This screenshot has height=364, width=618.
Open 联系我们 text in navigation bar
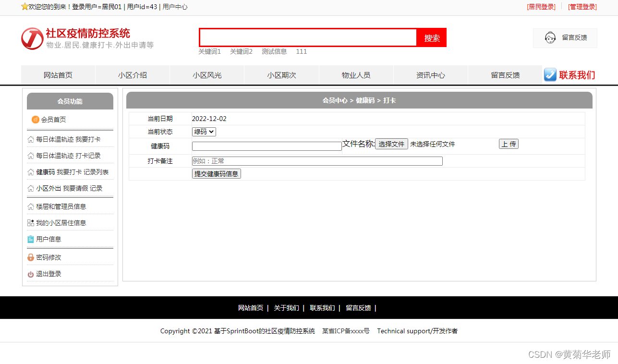[x=577, y=75]
